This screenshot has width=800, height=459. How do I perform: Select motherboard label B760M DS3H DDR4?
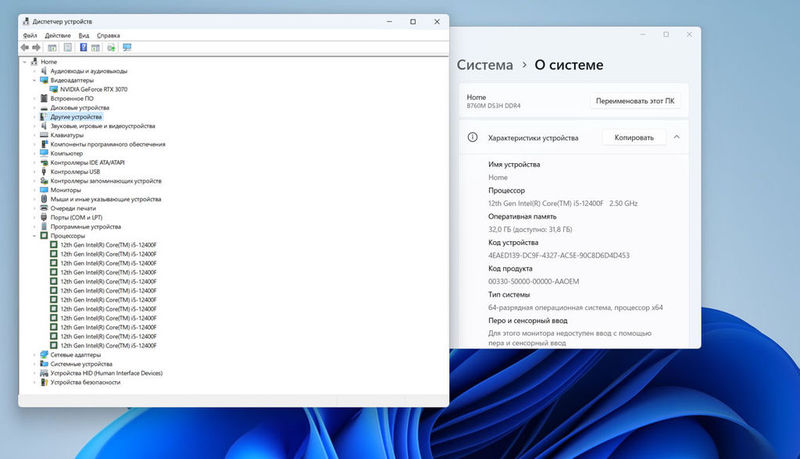pos(493,106)
